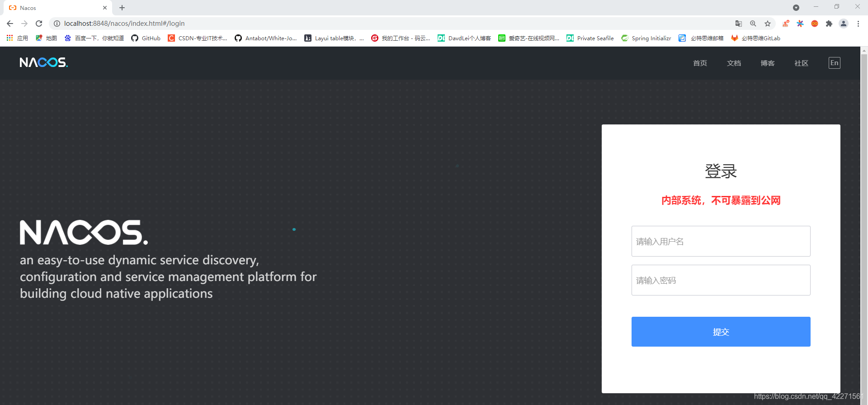Open the Layui table bookmark
868x405 pixels.
click(x=334, y=38)
